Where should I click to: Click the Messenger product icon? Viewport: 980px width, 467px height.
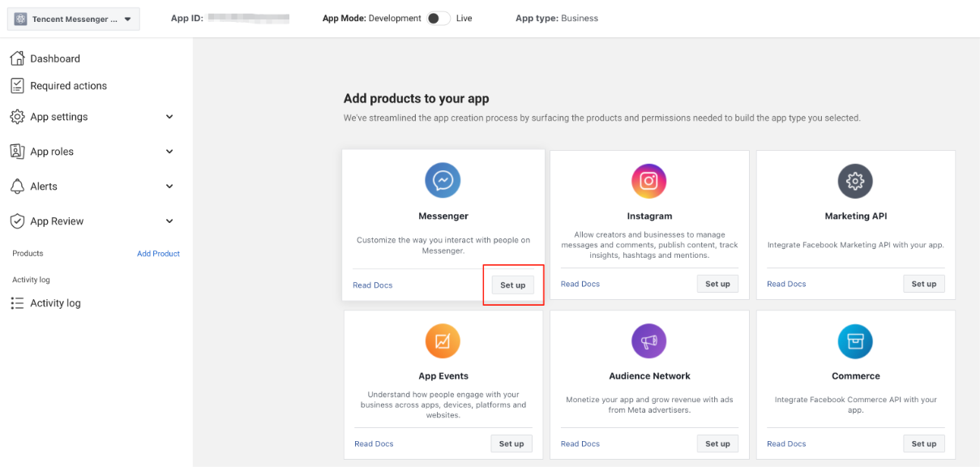(x=443, y=181)
